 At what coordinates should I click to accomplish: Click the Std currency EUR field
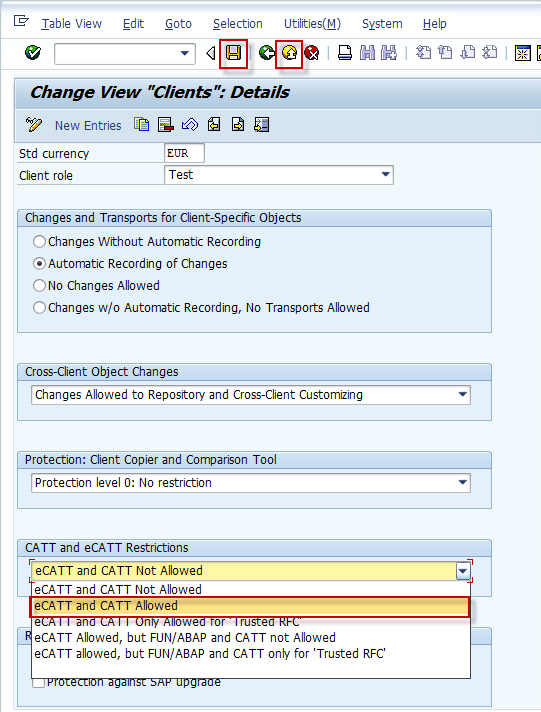click(x=184, y=153)
